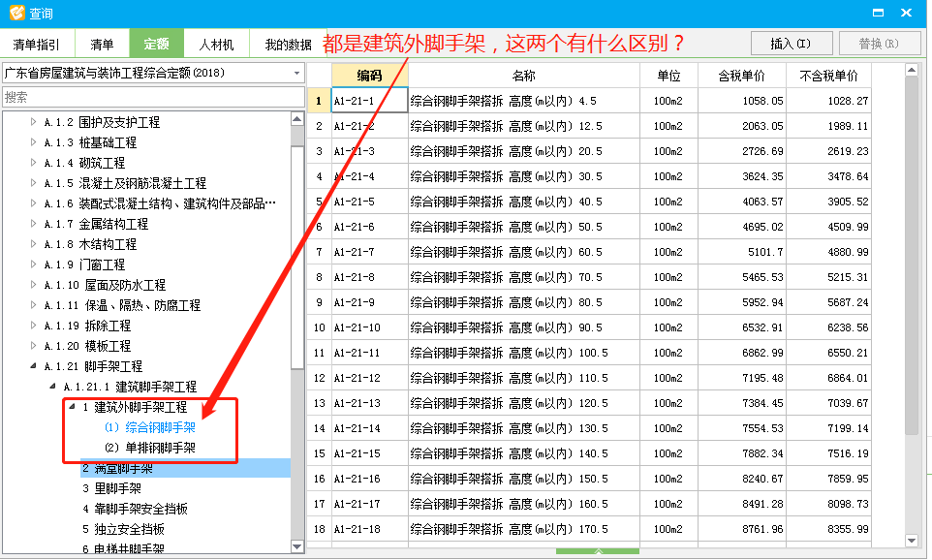The height and width of the screenshot is (560, 932).
Task: Collapse A.1.21.1 建筑脚手架工程 node
Action: tap(52, 387)
